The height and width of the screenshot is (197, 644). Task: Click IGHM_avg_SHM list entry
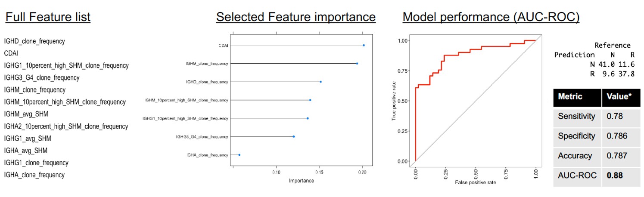click(26, 114)
